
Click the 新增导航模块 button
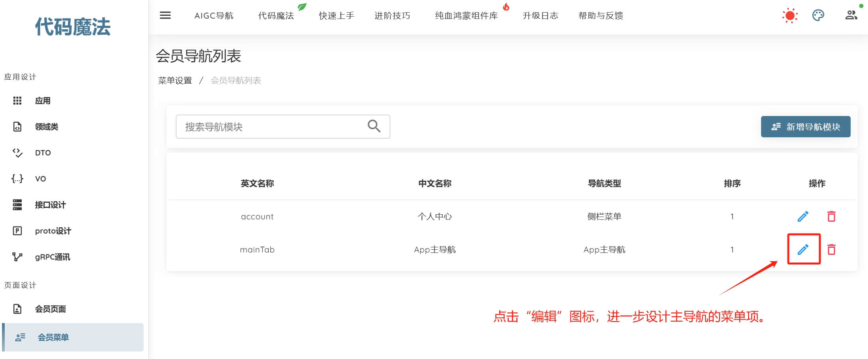(806, 127)
